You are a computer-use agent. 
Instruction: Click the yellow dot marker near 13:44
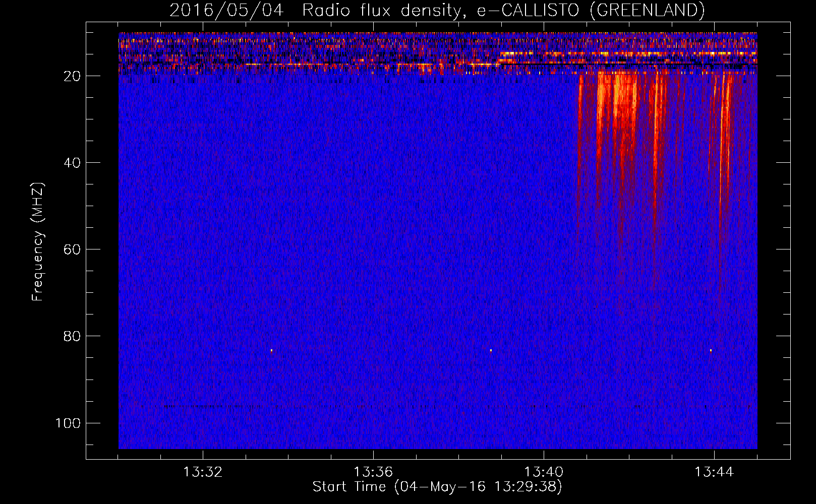711,350
